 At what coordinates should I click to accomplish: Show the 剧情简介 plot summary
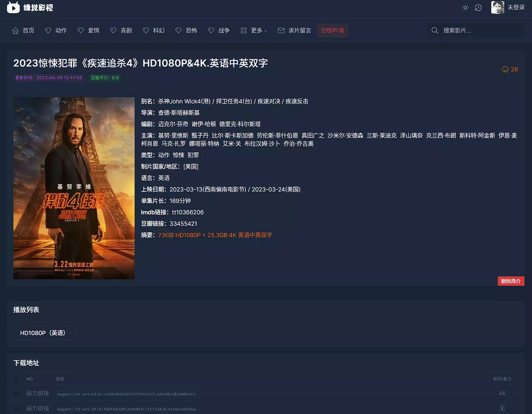tap(511, 281)
